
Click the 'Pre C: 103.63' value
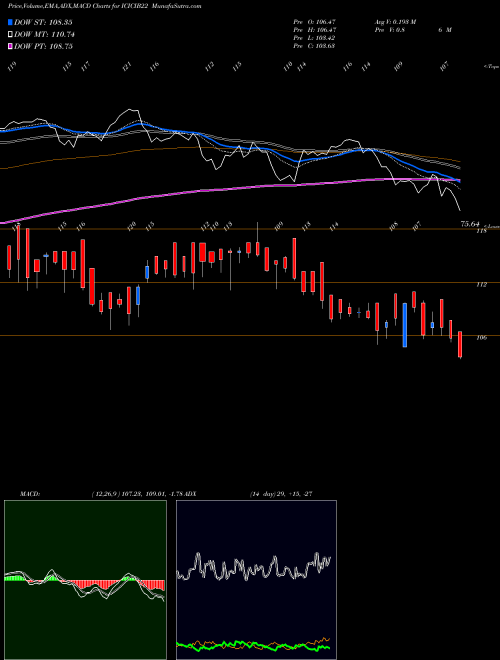(314, 46)
